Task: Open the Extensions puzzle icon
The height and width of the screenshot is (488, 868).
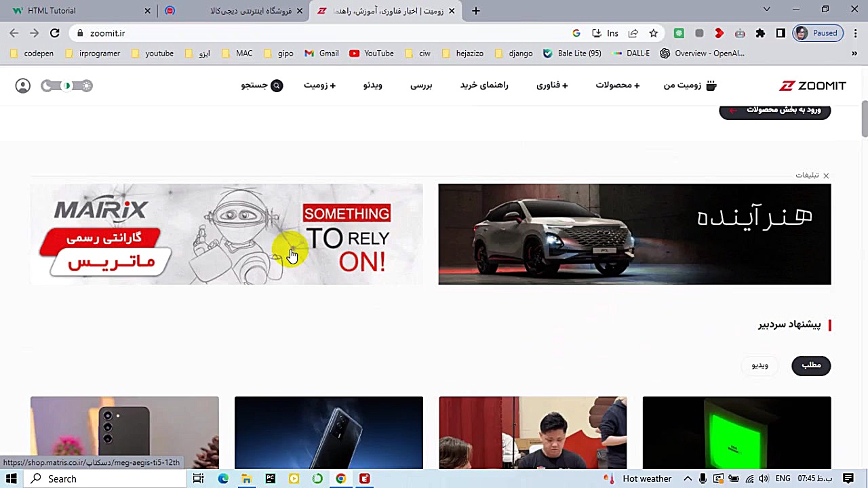Action: pos(760,33)
